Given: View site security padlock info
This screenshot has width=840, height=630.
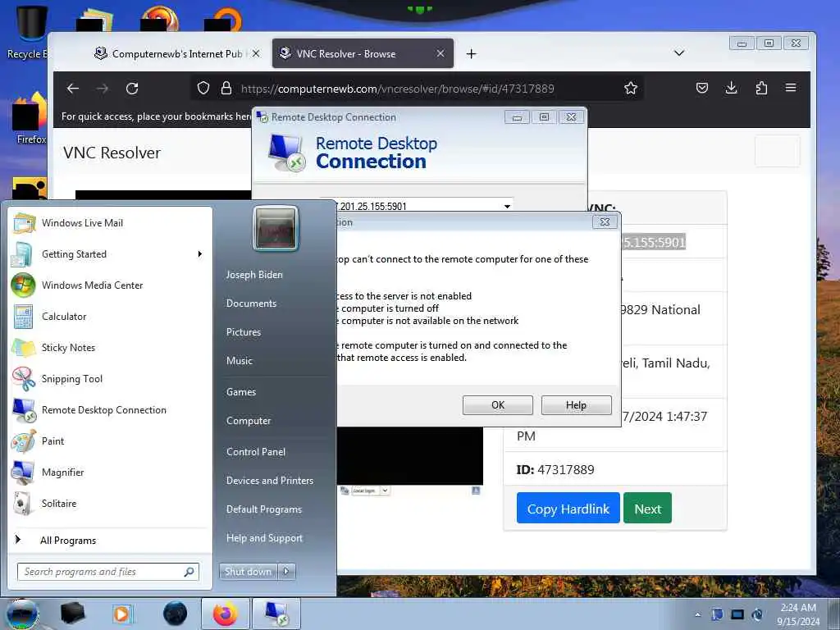Looking at the screenshot, I should click(226, 88).
